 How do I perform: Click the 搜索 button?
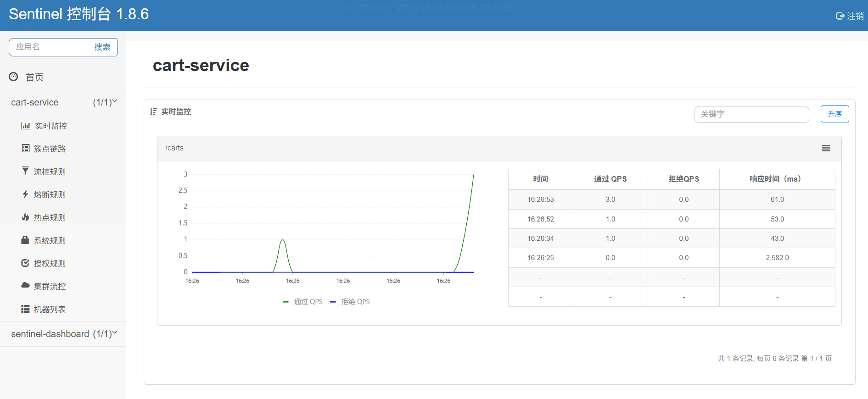102,47
